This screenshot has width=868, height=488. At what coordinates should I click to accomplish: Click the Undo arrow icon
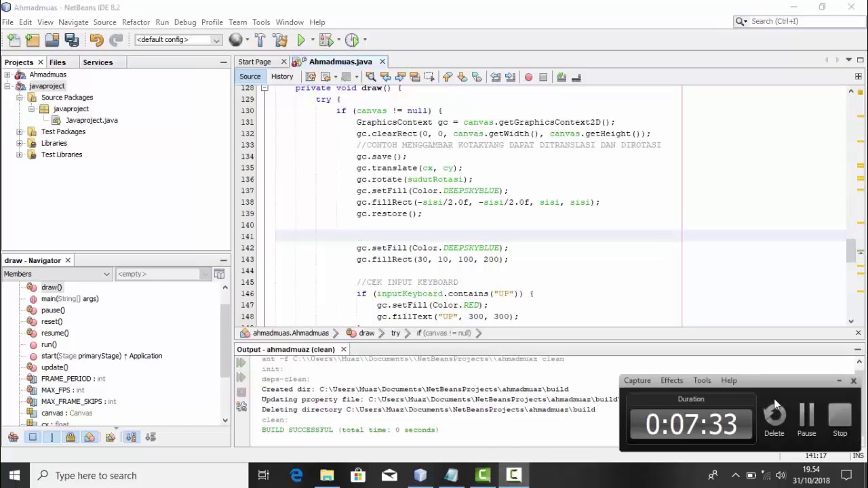(x=96, y=40)
